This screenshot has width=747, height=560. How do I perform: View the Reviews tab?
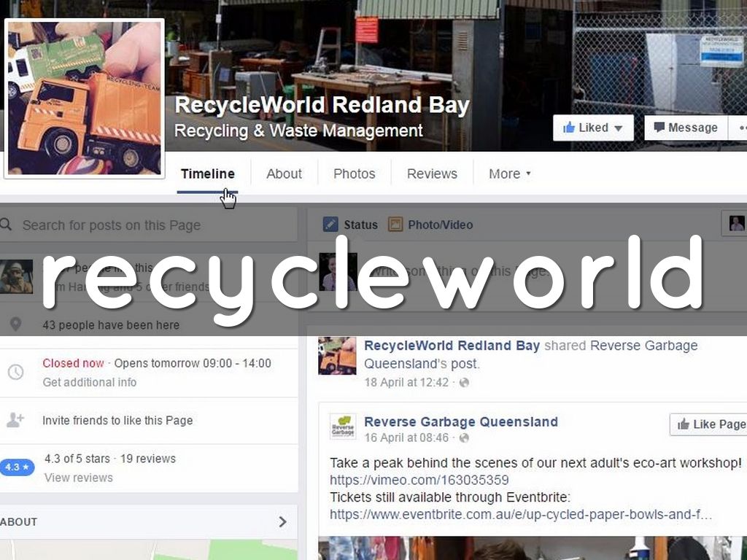pyautogui.click(x=432, y=174)
